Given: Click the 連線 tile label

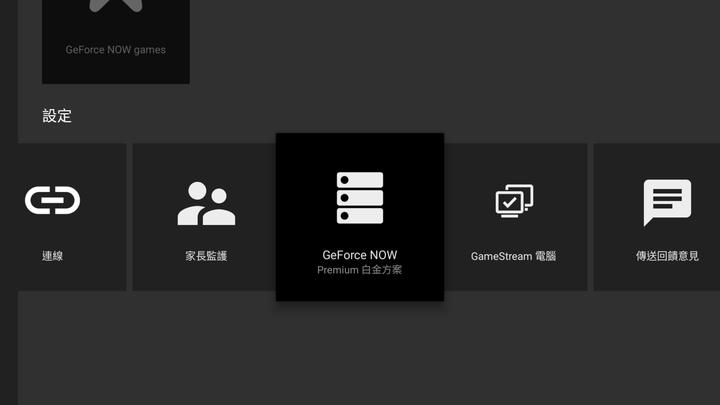Looking at the screenshot, I should pyautogui.click(x=52, y=256).
